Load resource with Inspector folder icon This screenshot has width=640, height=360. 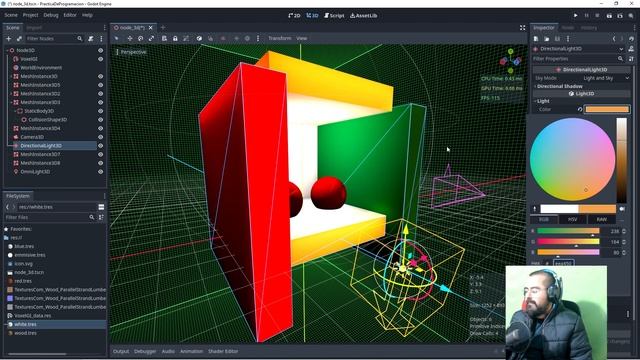[547, 39]
